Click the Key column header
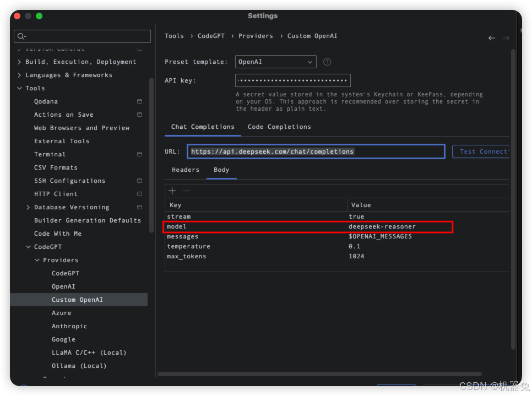 point(176,205)
